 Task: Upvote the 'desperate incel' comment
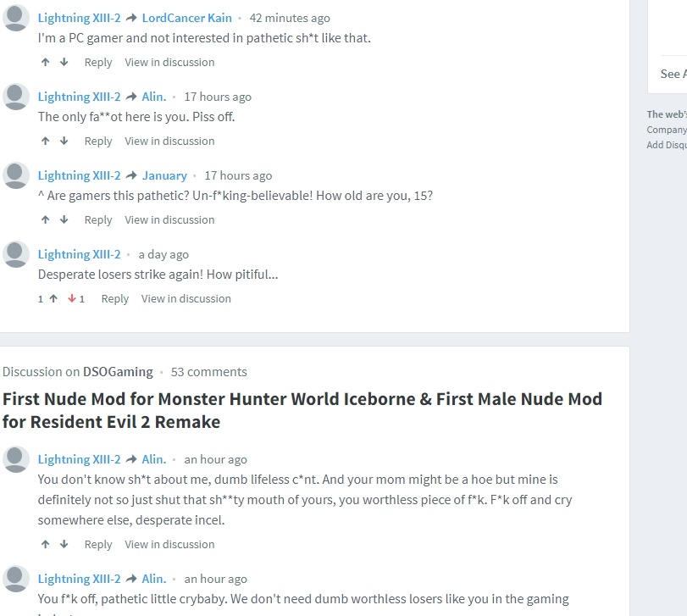click(46, 545)
